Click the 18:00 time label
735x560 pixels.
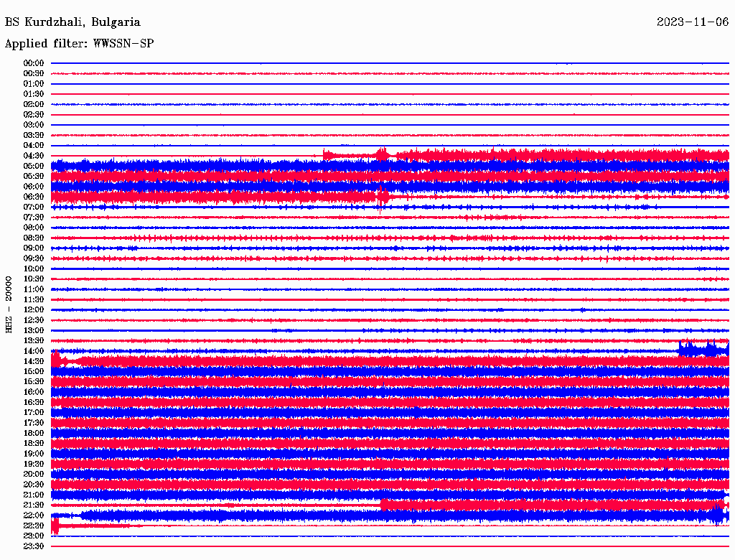point(34,434)
